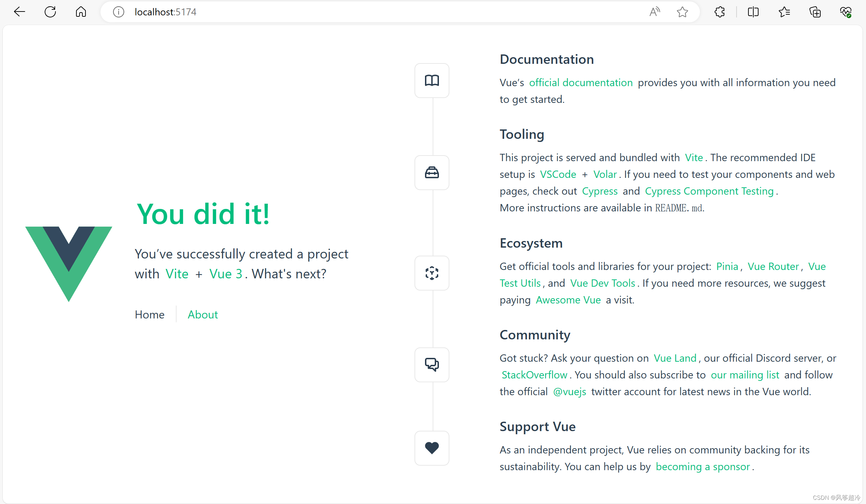The width and height of the screenshot is (866, 504).
Task: Open Browser essentials heart icon
Action: tap(846, 12)
